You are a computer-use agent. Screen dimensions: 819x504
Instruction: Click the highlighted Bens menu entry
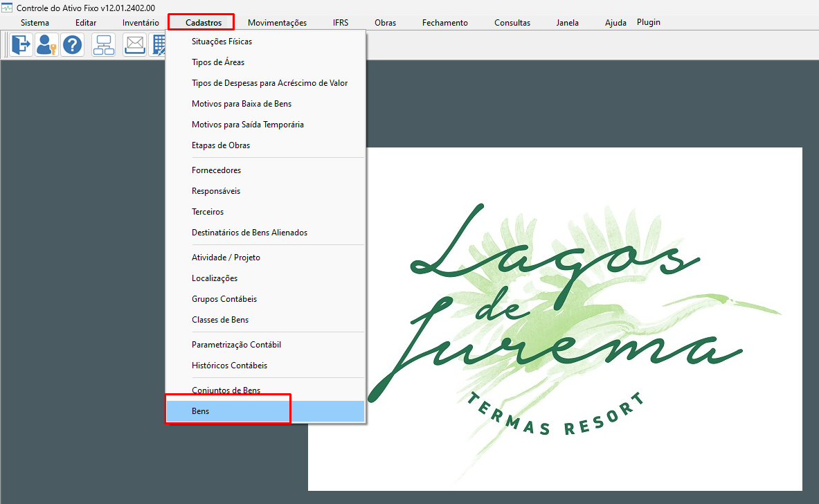pyautogui.click(x=265, y=411)
